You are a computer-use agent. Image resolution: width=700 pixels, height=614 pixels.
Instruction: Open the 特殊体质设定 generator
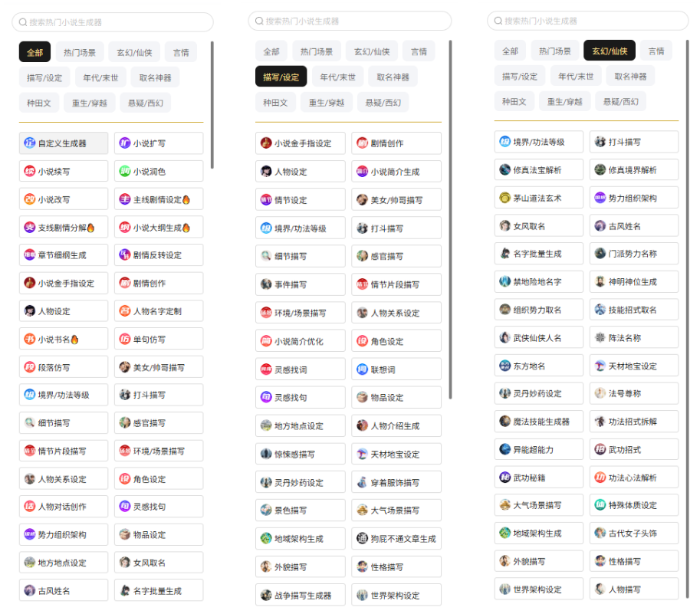point(634,505)
